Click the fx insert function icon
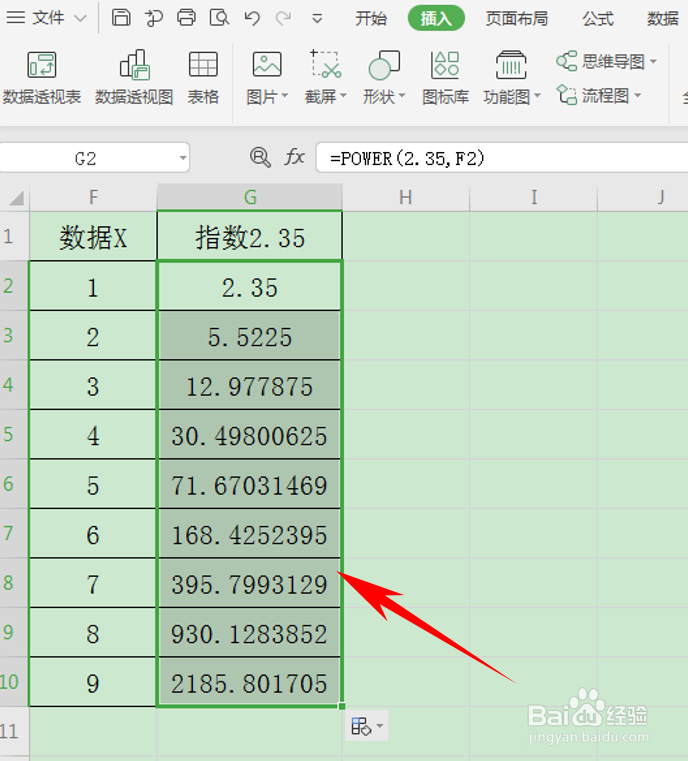 [x=295, y=157]
